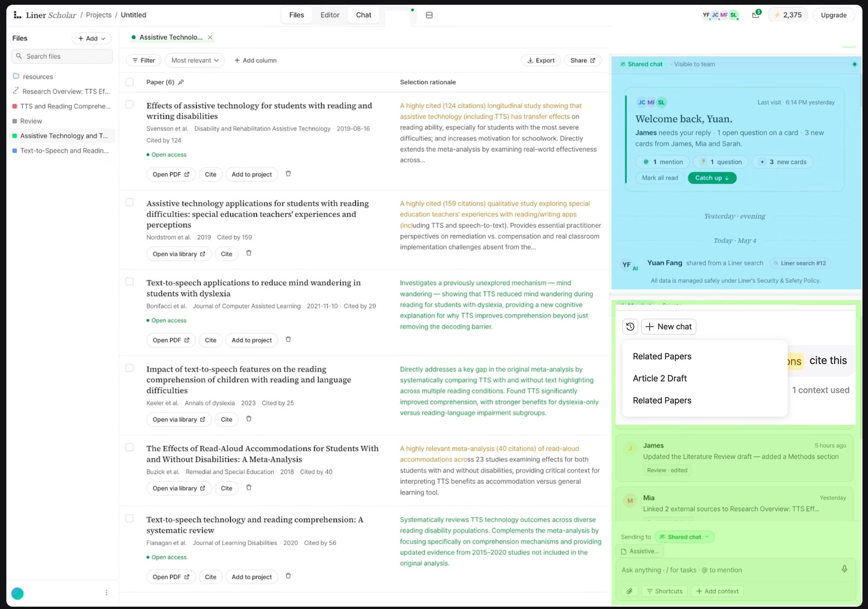Select Article 2 Draft from chat list
This screenshot has width=868, height=609.
coord(660,378)
